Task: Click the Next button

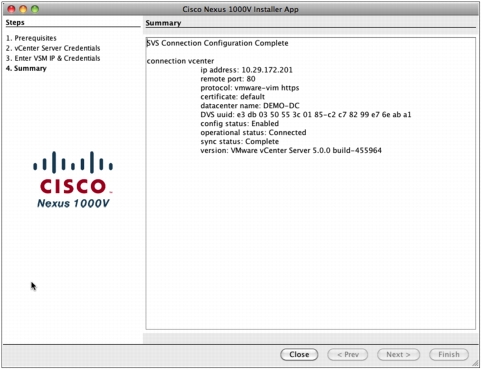Action: [398, 354]
